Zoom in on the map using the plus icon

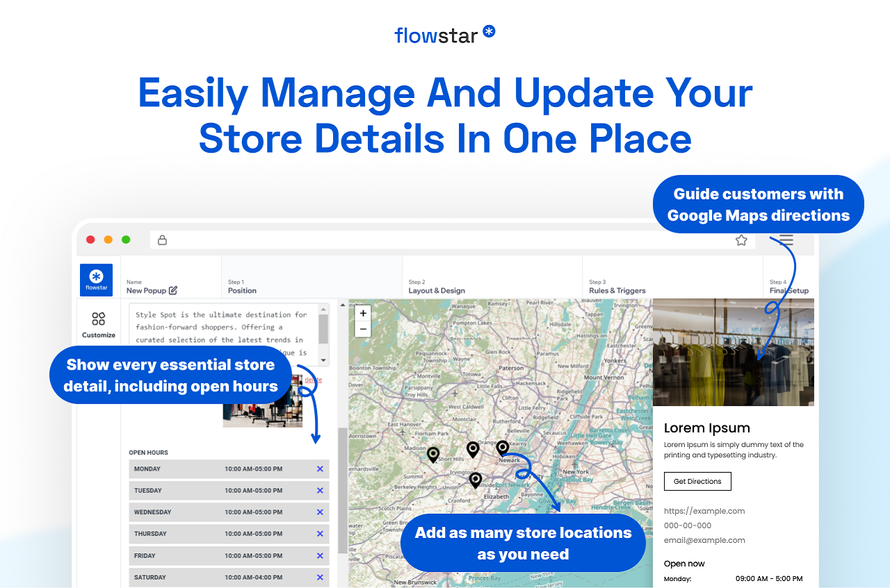362,313
